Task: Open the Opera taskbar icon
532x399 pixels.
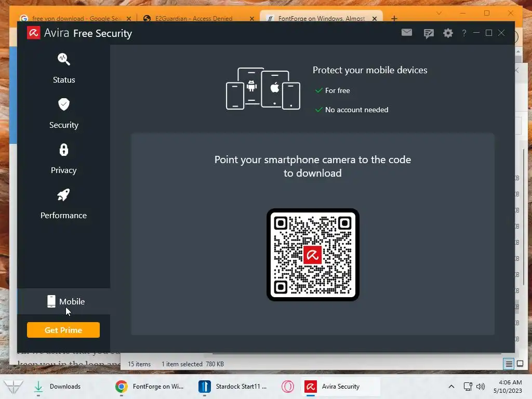Action: [288, 387]
